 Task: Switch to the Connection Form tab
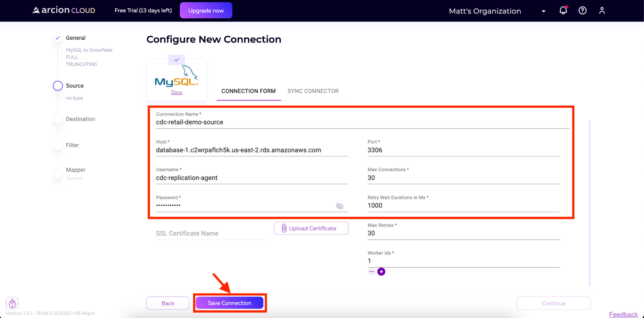248,91
